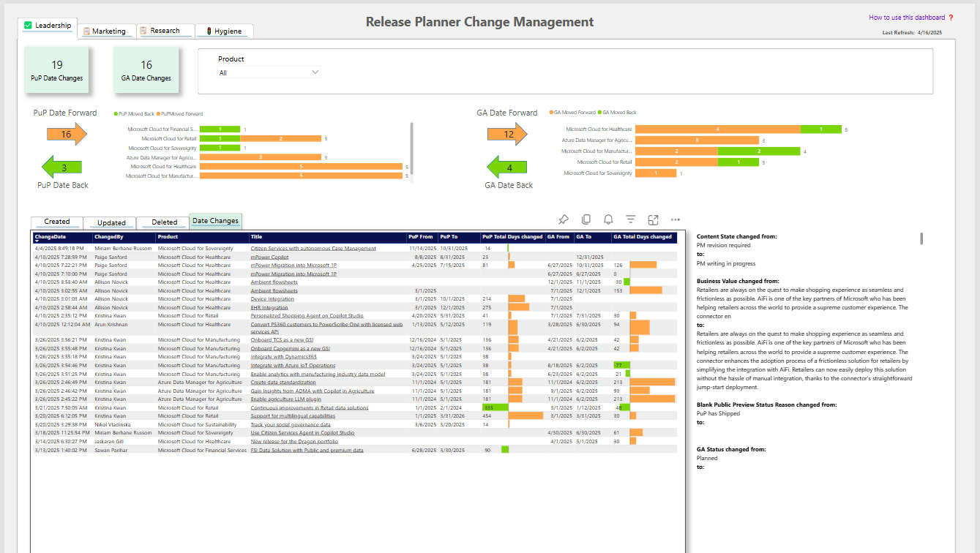Click the orange GA Date Forward arrow
The width and height of the screenshot is (980, 553).
pos(508,135)
